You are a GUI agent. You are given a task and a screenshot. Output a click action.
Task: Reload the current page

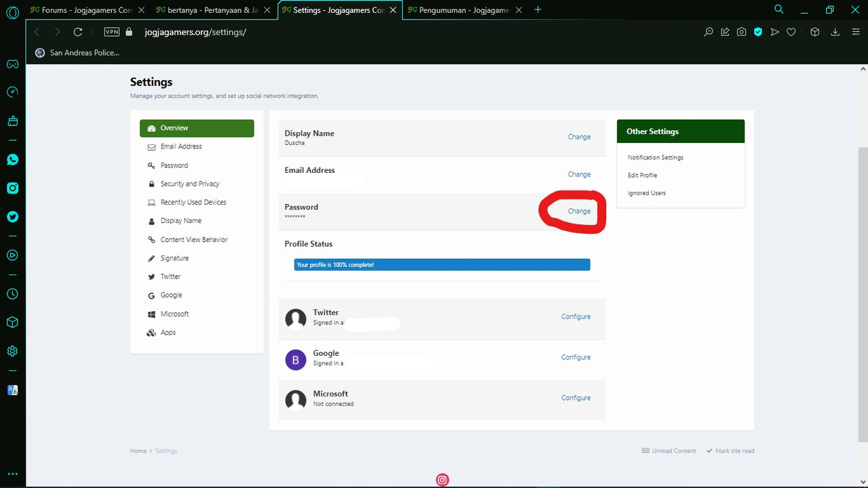(78, 32)
